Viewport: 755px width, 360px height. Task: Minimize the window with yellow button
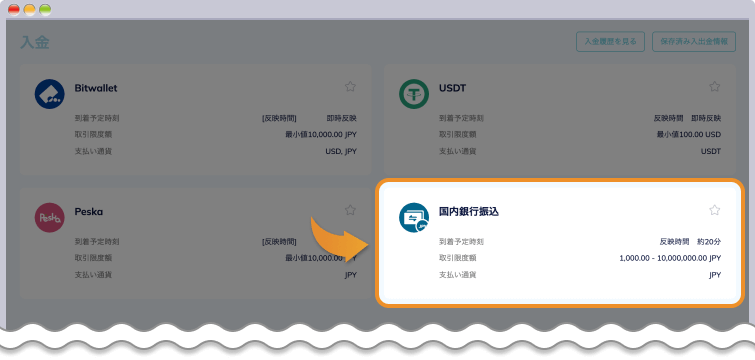(30, 10)
